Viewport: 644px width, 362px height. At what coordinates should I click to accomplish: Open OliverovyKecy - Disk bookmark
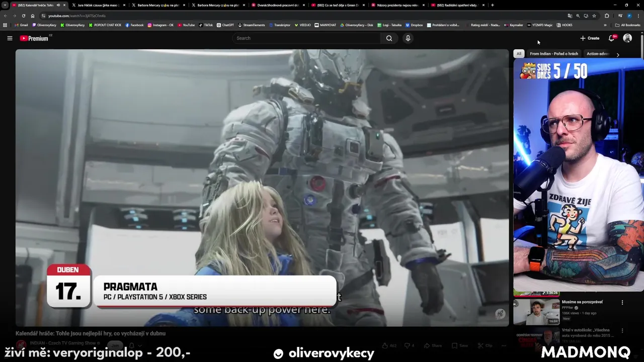coord(357,25)
